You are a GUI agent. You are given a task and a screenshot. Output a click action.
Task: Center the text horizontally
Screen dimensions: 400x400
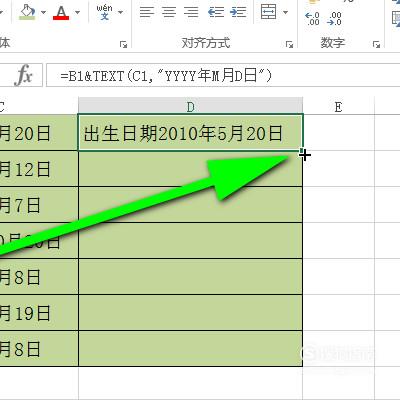[x=169, y=12]
